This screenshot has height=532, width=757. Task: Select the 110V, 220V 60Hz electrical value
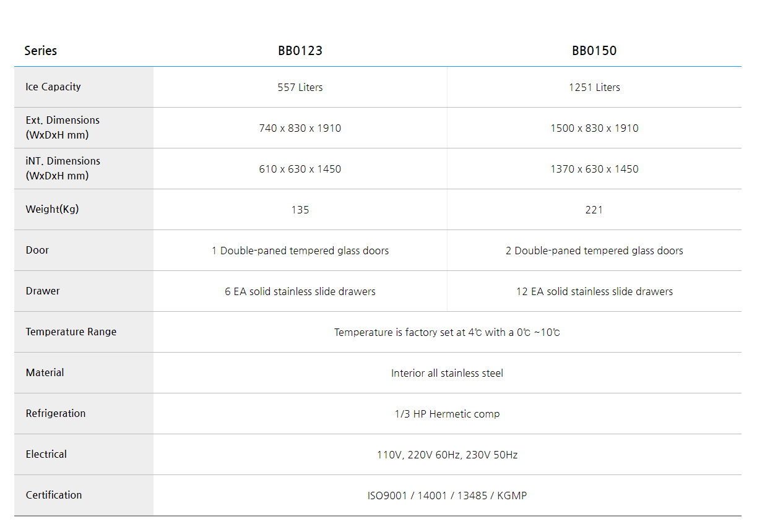(447, 455)
